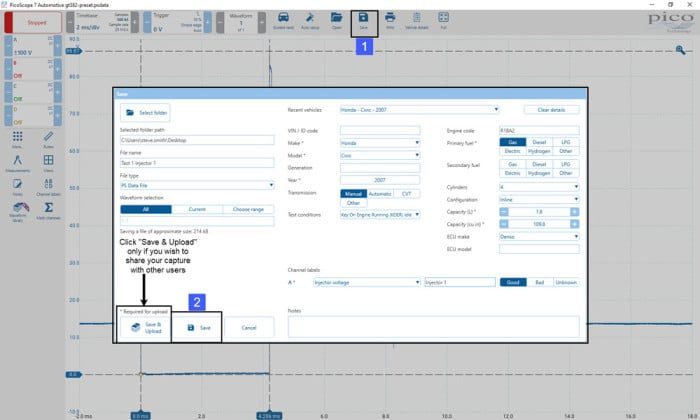The image size is (700, 420).
Task: Open the Make dropdown showing Honda
Action: (x=380, y=143)
